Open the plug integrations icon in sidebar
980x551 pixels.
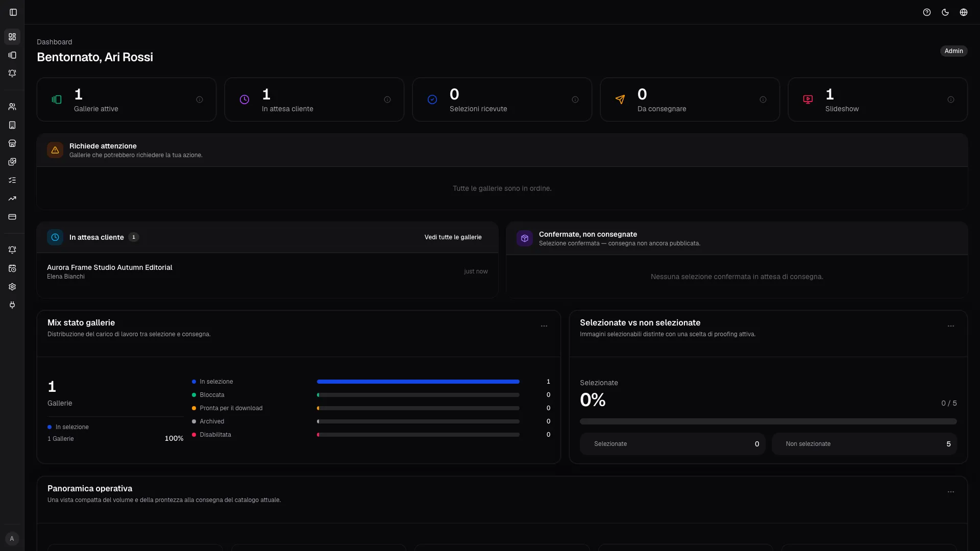tap(12, 305)
